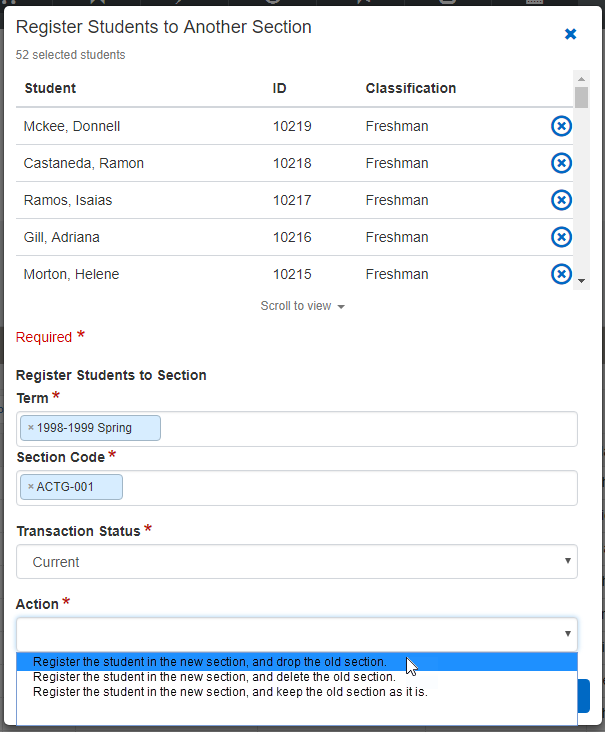Remove the 1998-1999 Spring term tag
The width and height of the screenshot is (605, 732).
point(31,428)
